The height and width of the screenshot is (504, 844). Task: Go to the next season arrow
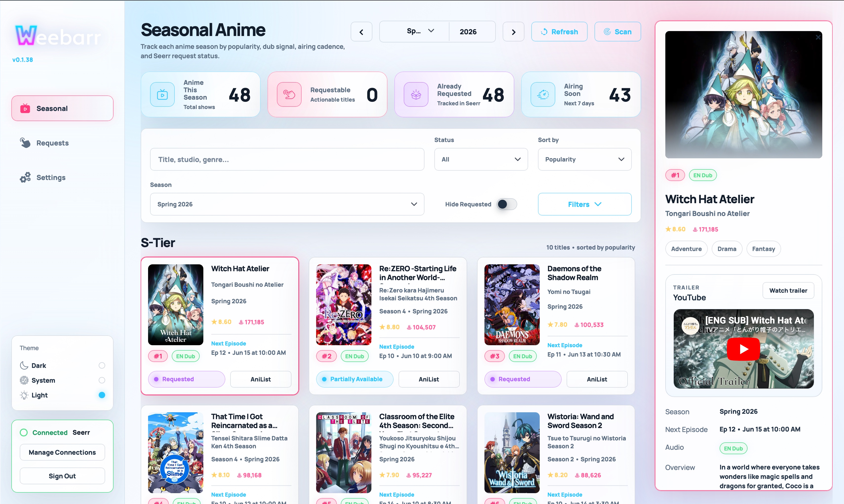(513, 32)
